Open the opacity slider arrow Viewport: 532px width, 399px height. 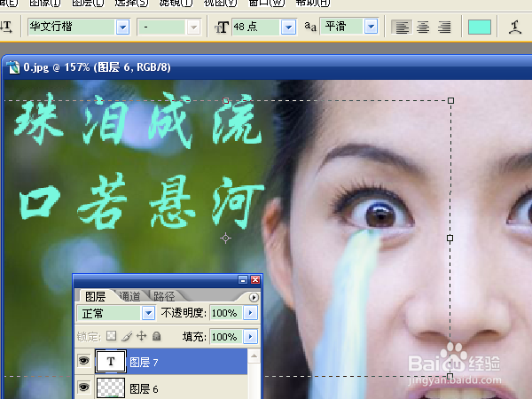(x=250, y=312)
